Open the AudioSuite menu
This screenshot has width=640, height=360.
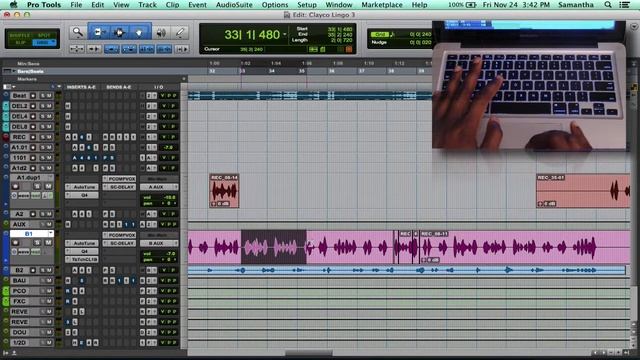(x=234, y=5)
